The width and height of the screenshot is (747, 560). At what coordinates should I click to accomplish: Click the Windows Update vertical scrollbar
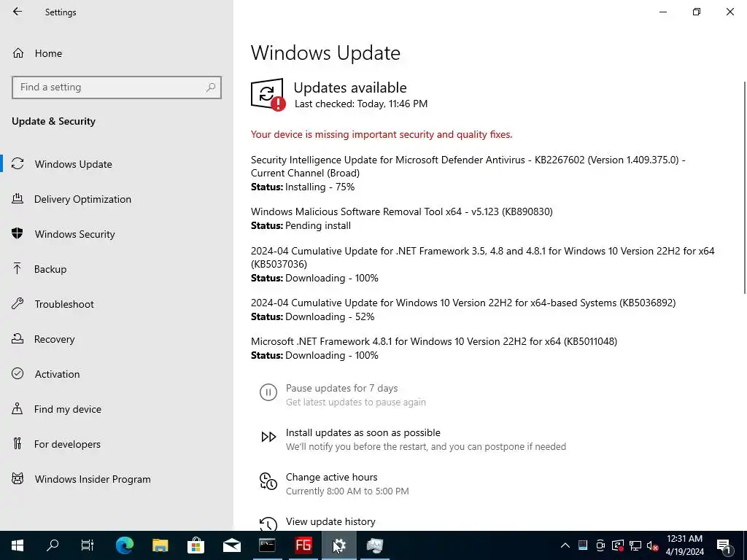click(745, 188)
